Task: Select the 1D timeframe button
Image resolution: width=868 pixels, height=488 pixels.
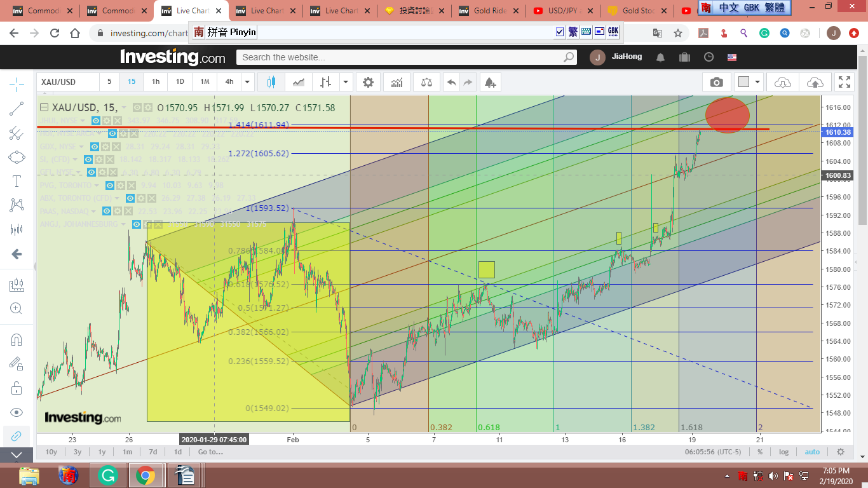Action: pos(180,82)
